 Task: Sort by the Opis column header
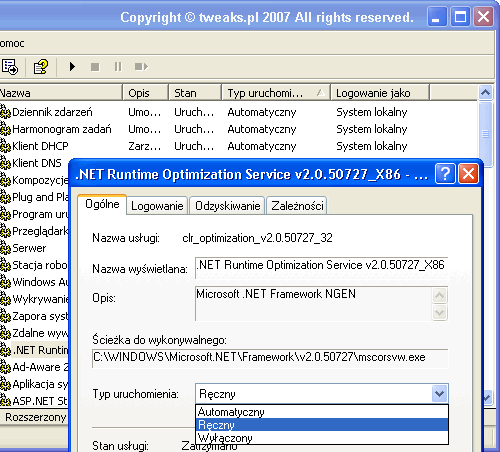[x=145, y=93]
